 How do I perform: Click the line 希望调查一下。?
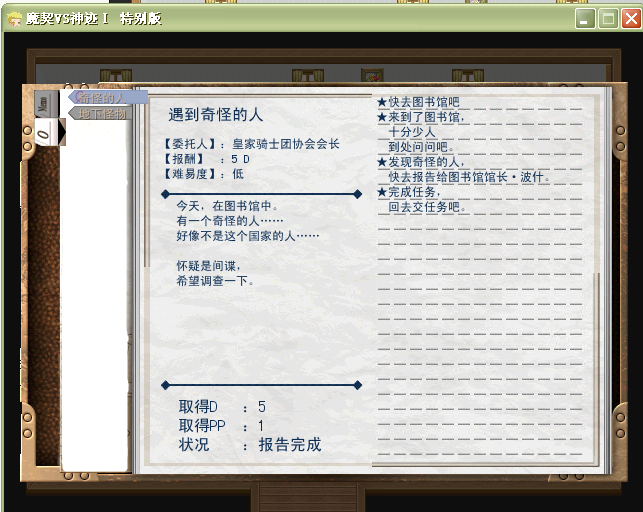click(215, 281)
